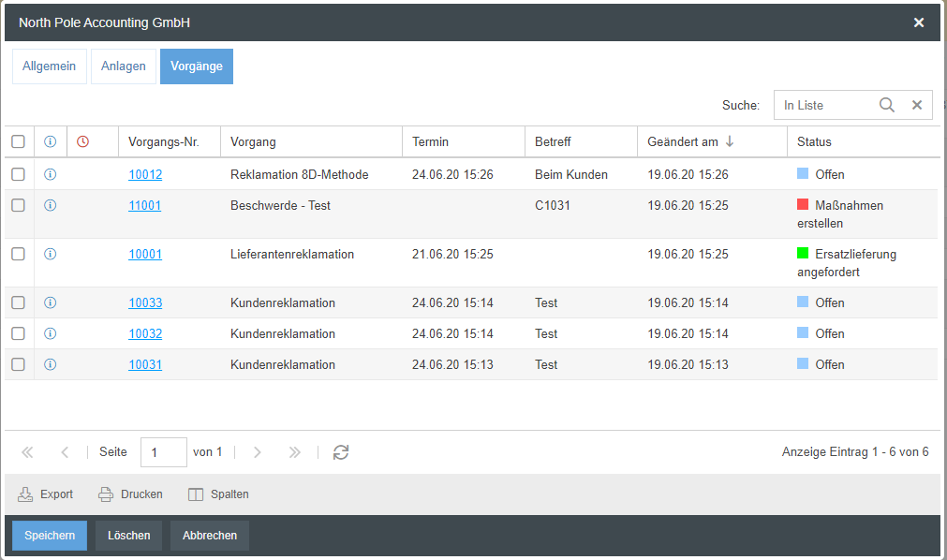
Task: Open Vorgang link 11001
Action: 145,205
